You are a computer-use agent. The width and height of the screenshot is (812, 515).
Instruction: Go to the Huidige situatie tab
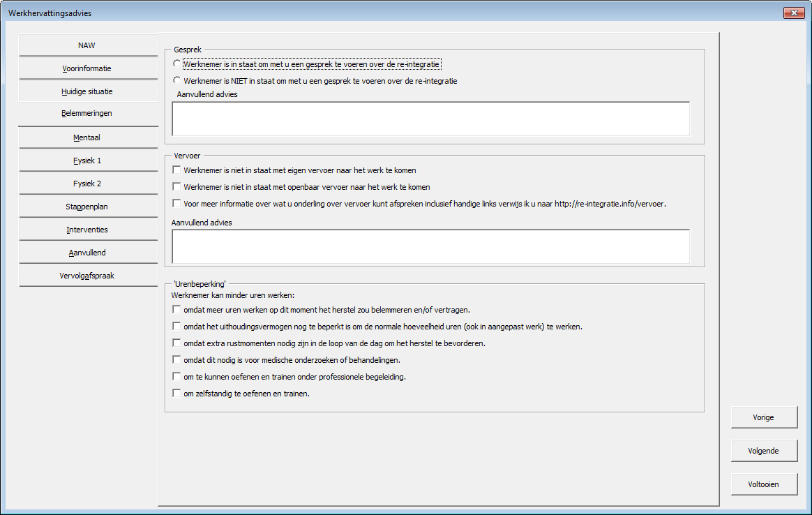click(87, 91)
